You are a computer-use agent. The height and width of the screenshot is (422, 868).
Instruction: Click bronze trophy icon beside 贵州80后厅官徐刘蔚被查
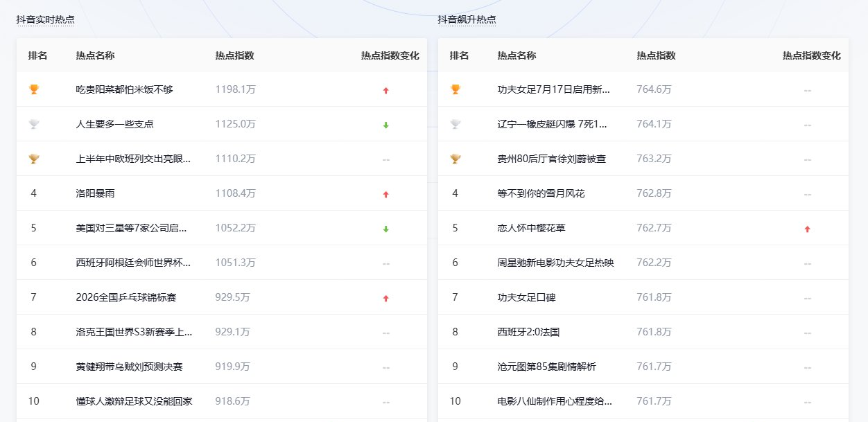pos(455,159)
